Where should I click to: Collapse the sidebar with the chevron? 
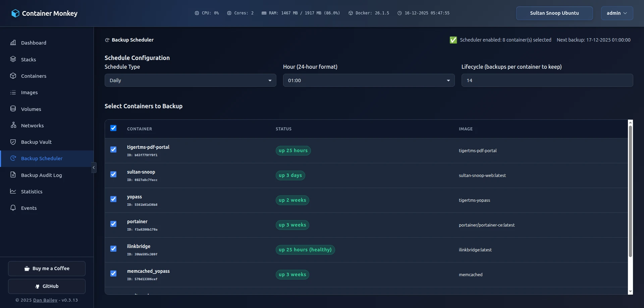pyautogui.click(x=94, y=168)
